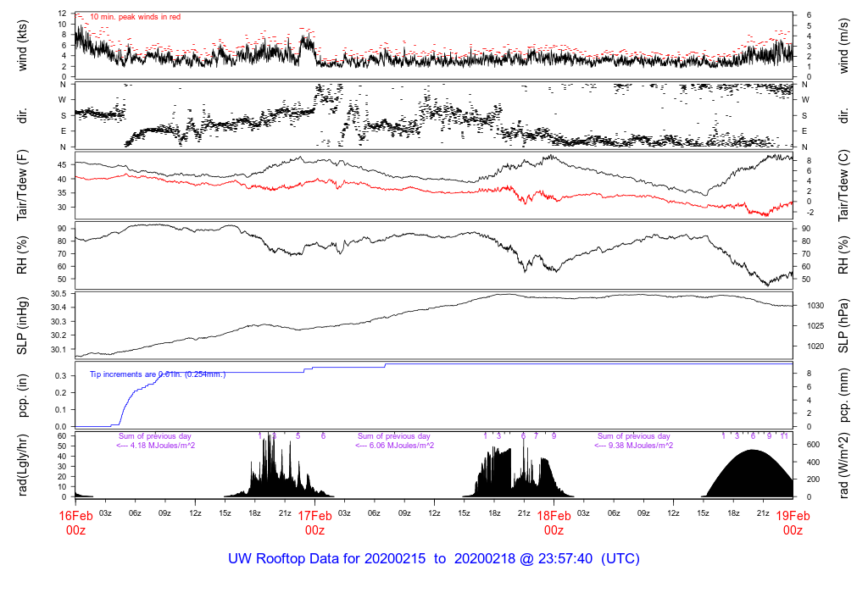Image resolution: width=868 pixels, height=593 pixels.
Task: Click the '1030' hPa tick value
Action: [x=815, y=305]
